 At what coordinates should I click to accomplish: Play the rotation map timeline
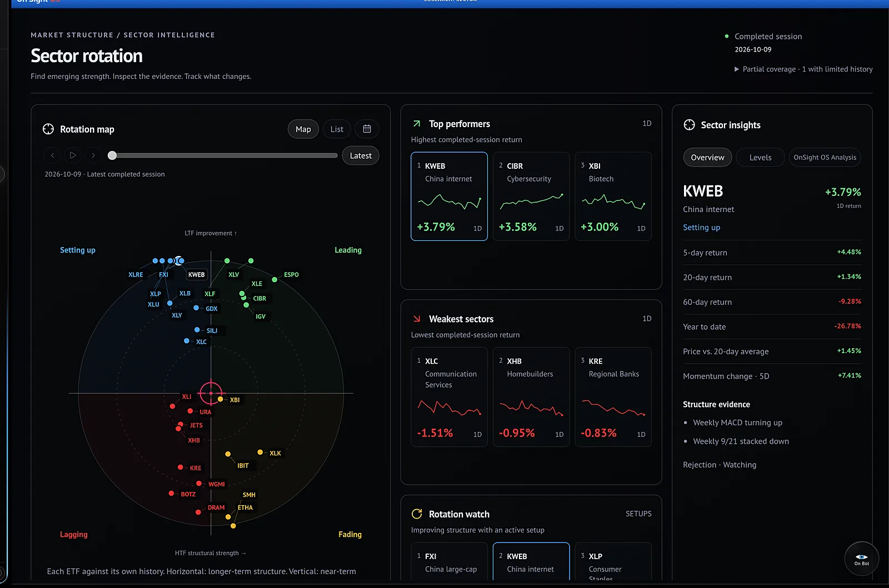click(x=73, y=155)
